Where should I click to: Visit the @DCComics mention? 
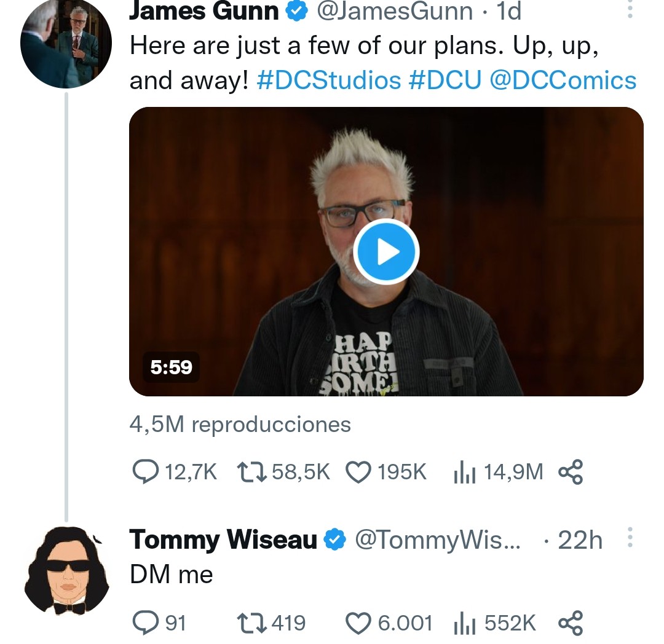[x=563, y=80]
